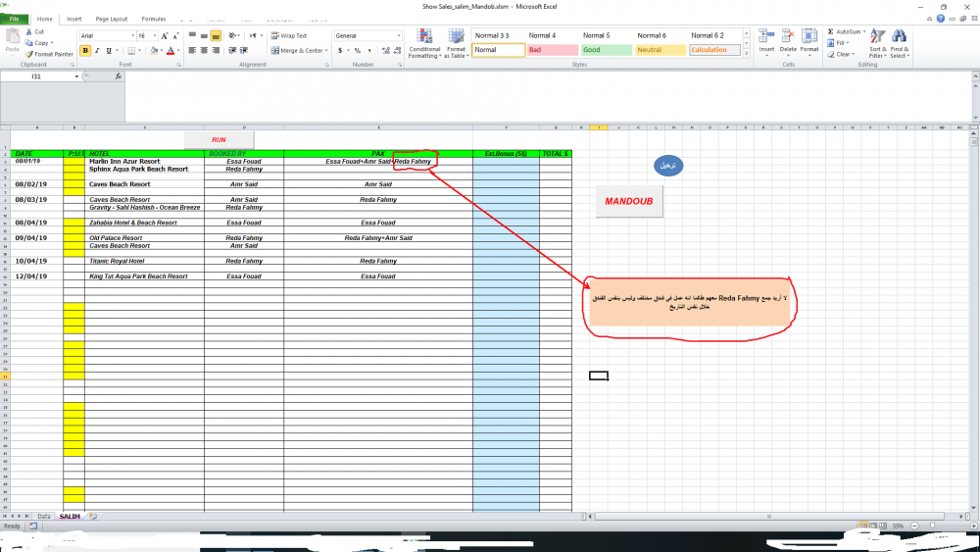Open the File tab
The width and height of the screenshot is (980, 552).
15,20
